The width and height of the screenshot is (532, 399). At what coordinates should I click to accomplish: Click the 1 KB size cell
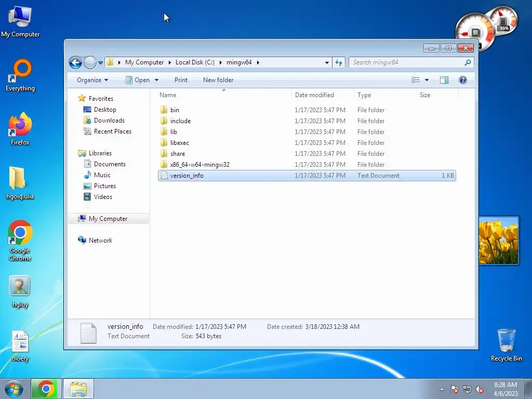(447, 176)
